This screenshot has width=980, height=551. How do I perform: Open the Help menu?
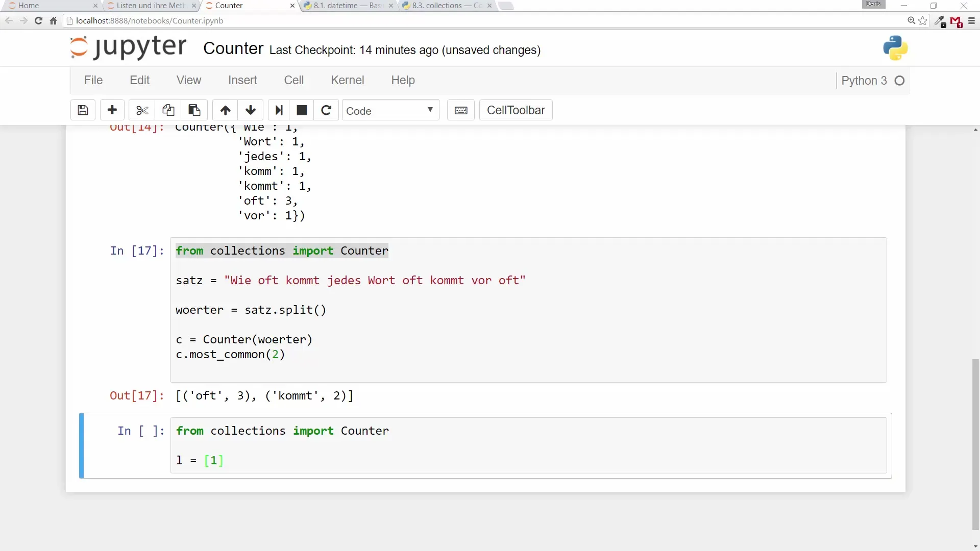pyautogui.click(x=403, y=80)
